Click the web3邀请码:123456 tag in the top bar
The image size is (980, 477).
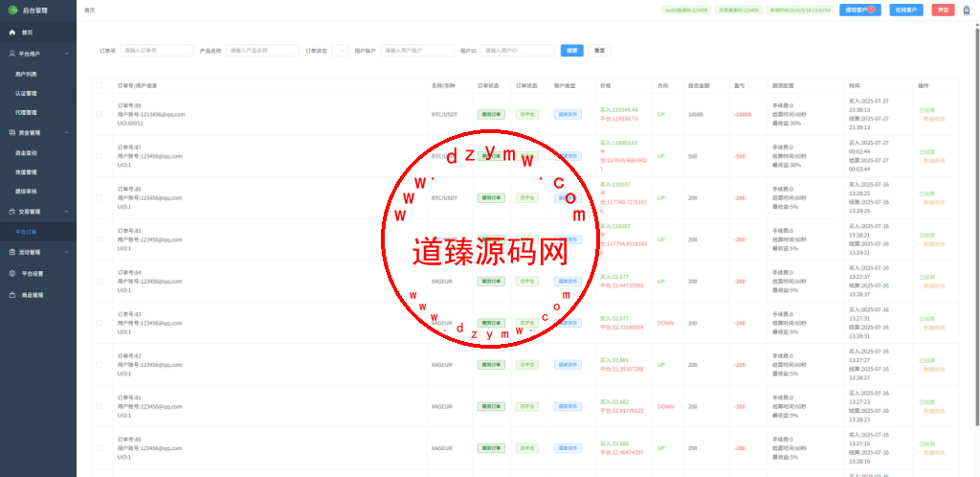[687, 10]
